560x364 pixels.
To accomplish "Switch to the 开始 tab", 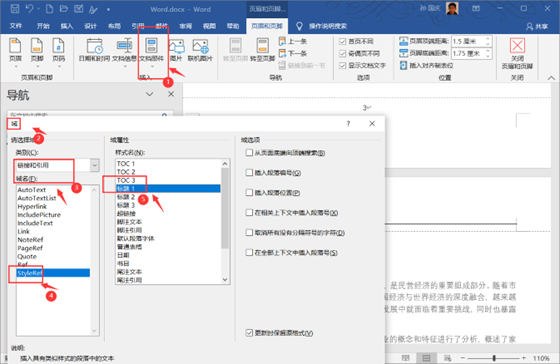I will point(43,26).
